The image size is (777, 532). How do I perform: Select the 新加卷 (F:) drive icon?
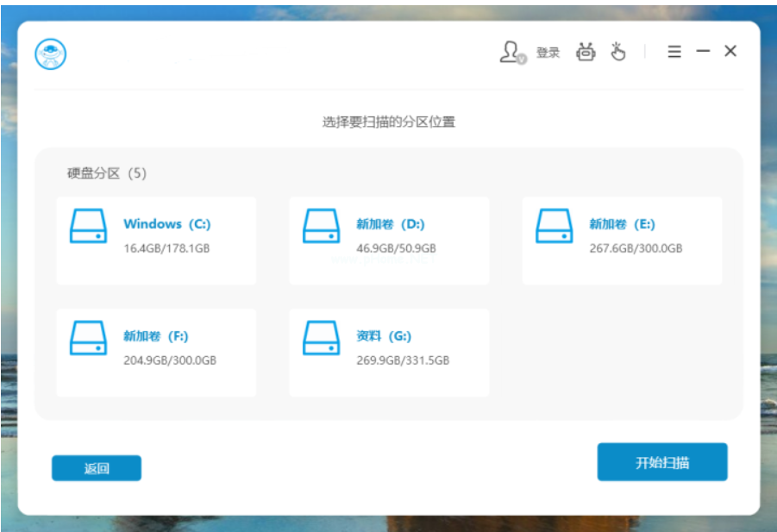tap(87, 340)
